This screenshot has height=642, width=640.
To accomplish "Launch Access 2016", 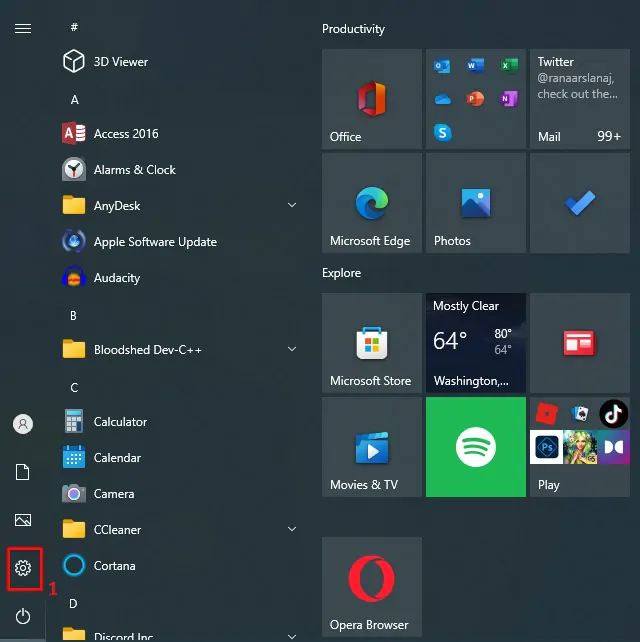I will pyautogui.click(x=179, y=133).
